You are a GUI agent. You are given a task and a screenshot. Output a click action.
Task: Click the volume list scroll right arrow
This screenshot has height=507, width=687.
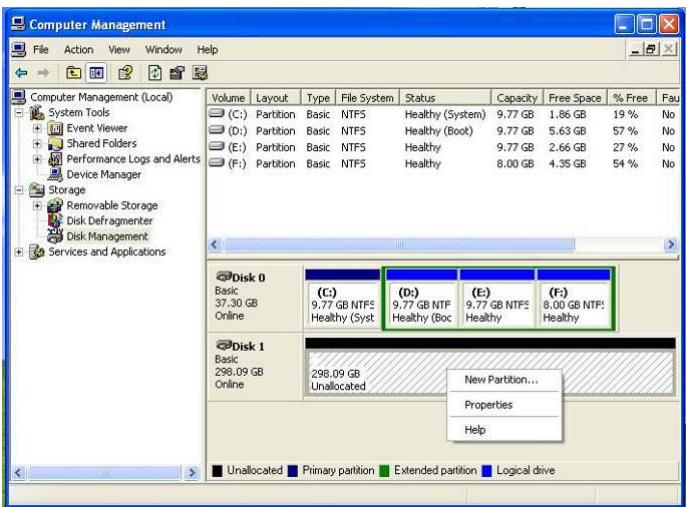click(x=671, y=245)
